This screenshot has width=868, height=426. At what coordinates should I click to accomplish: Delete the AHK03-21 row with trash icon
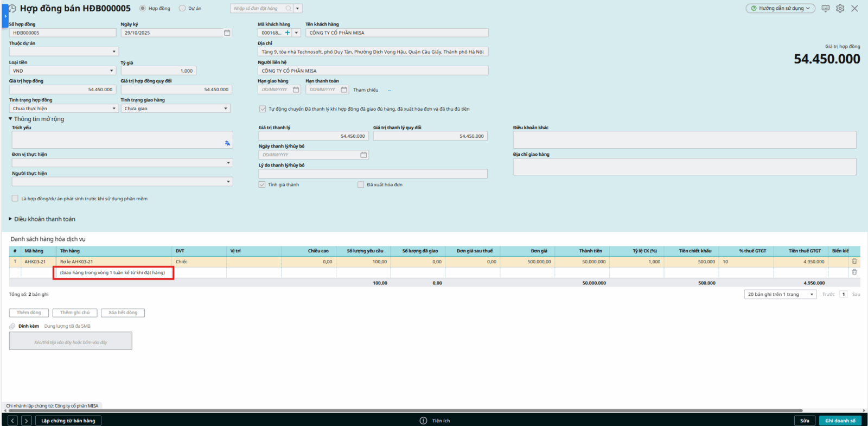(x=854, y=262)
